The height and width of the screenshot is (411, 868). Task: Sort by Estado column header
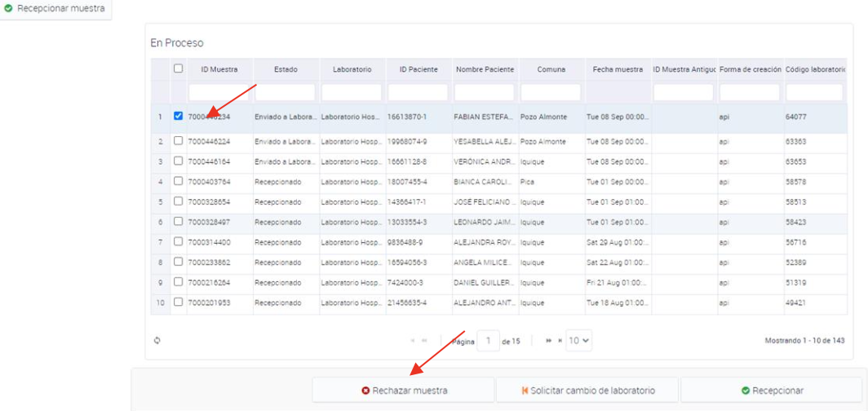(286, 69)
